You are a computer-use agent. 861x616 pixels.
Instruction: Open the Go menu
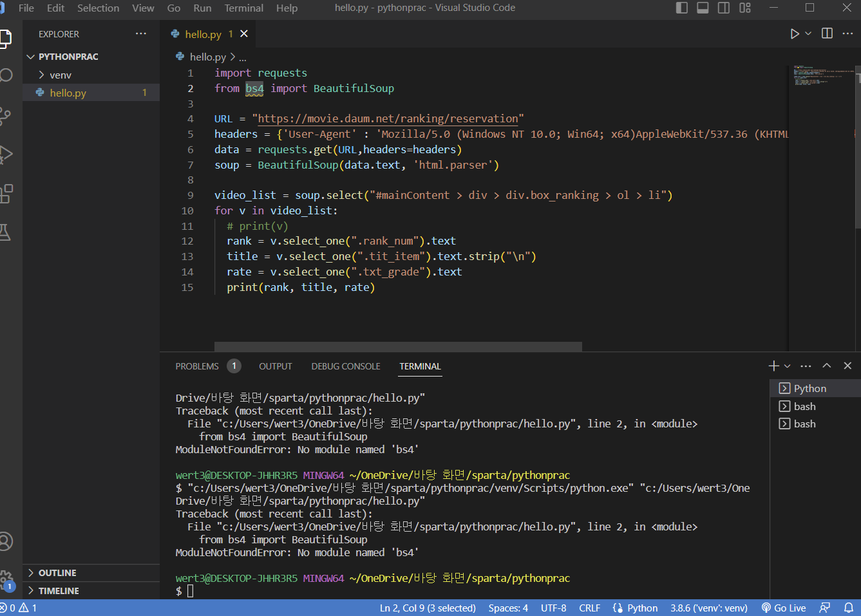[x=174, y=8]
